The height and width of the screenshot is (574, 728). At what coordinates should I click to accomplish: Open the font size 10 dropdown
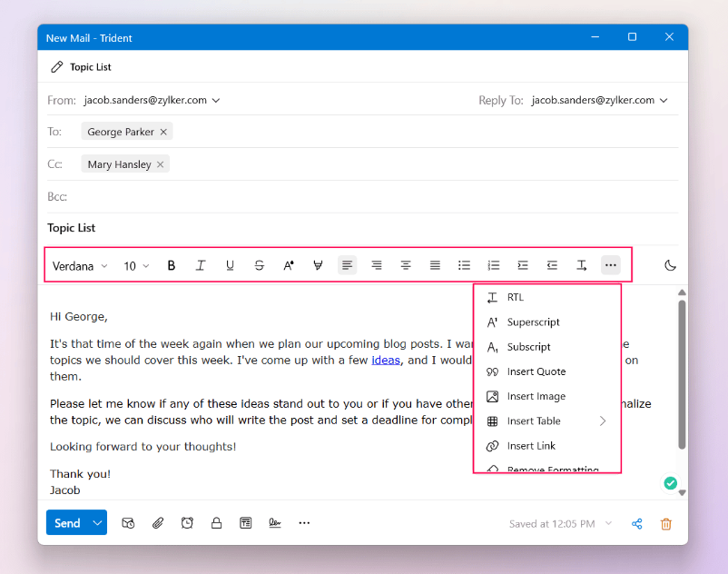[x=136, y=266]
